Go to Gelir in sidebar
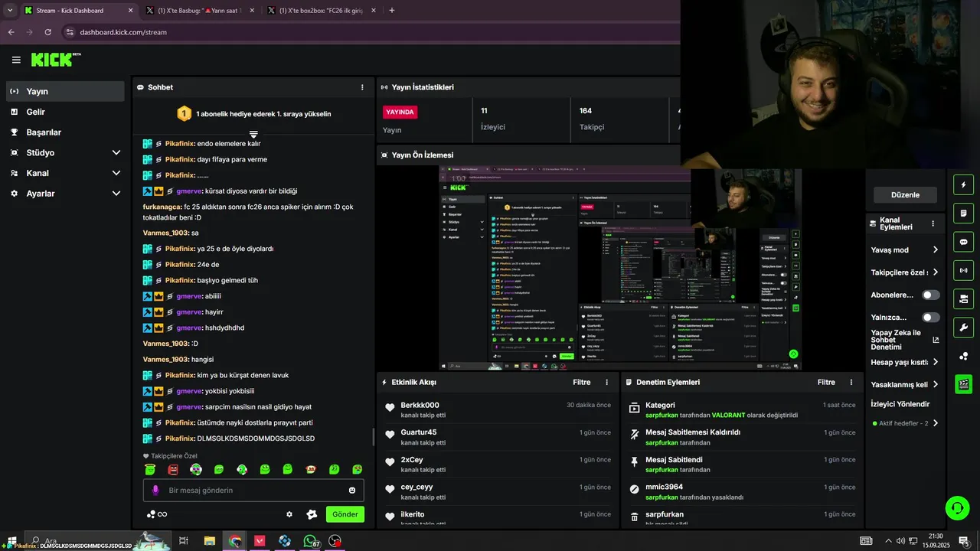Image resolution: width=980 pixels, height=551 pixels. [65, 112]
